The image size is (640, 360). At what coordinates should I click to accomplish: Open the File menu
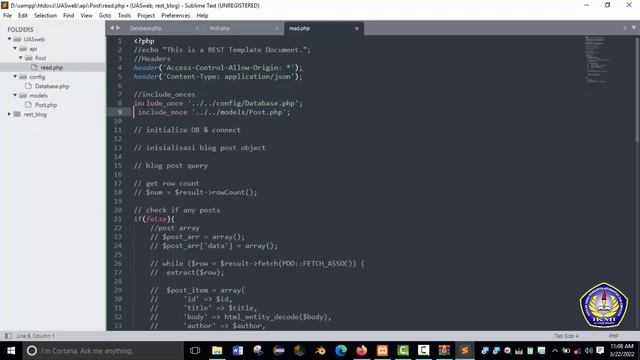click(7, 16)
